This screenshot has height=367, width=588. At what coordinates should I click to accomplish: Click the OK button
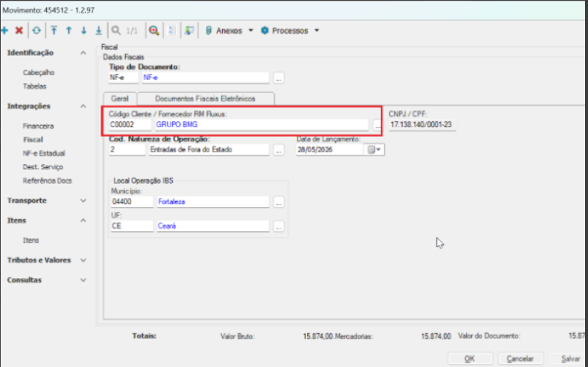point(470,359)
